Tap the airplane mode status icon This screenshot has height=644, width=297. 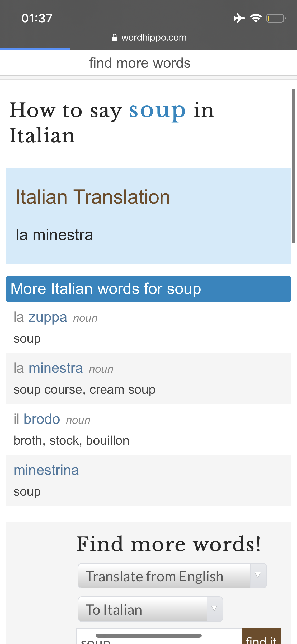(x=239, y=18)
